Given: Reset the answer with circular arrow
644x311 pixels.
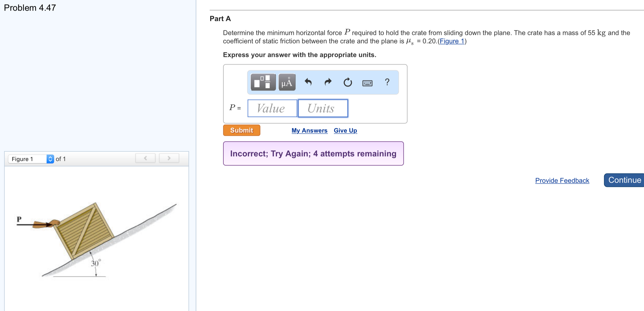Looking at the screenshot, I should pyautogui.click(x=348, y=82).
